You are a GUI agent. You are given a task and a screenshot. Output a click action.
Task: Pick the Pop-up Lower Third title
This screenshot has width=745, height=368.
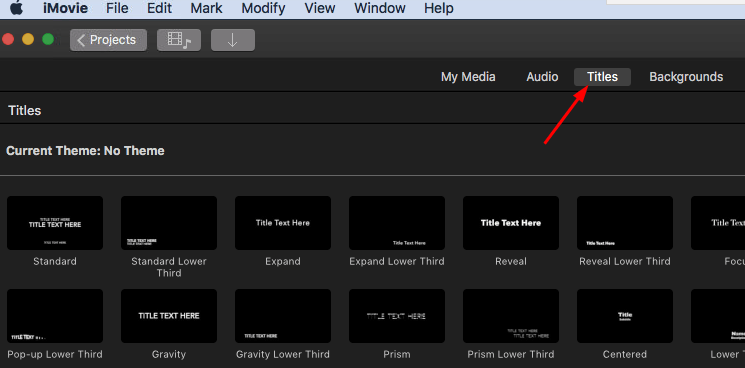click(x=55, y=316)
